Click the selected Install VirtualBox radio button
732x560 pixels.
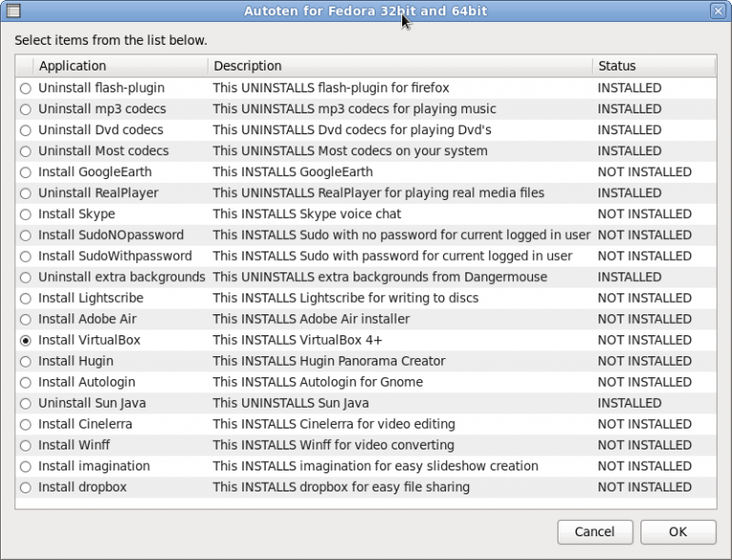point(26,341)
